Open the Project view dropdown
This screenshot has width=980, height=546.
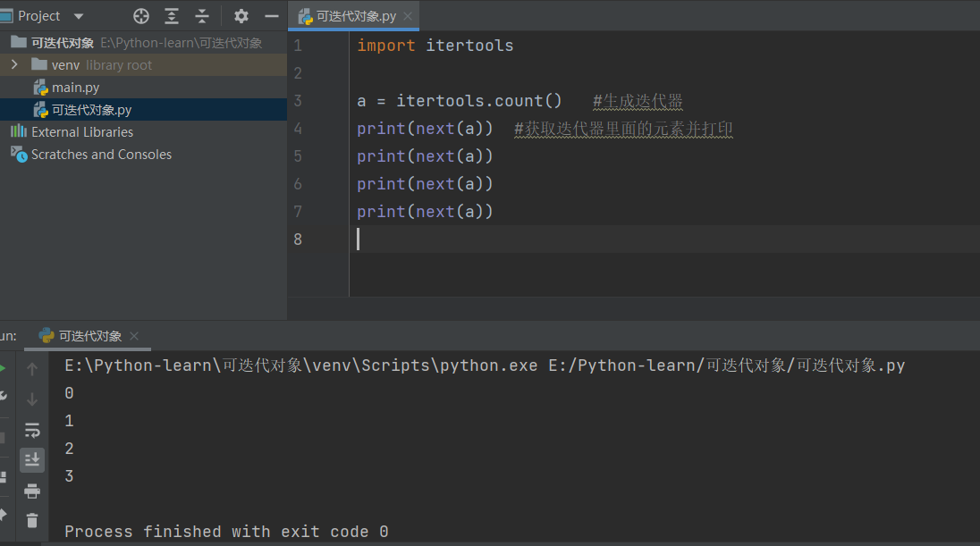(78, 16)
